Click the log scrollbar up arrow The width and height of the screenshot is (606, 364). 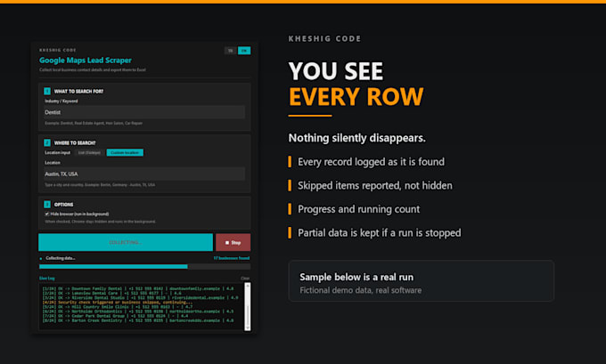click(248, 286)
